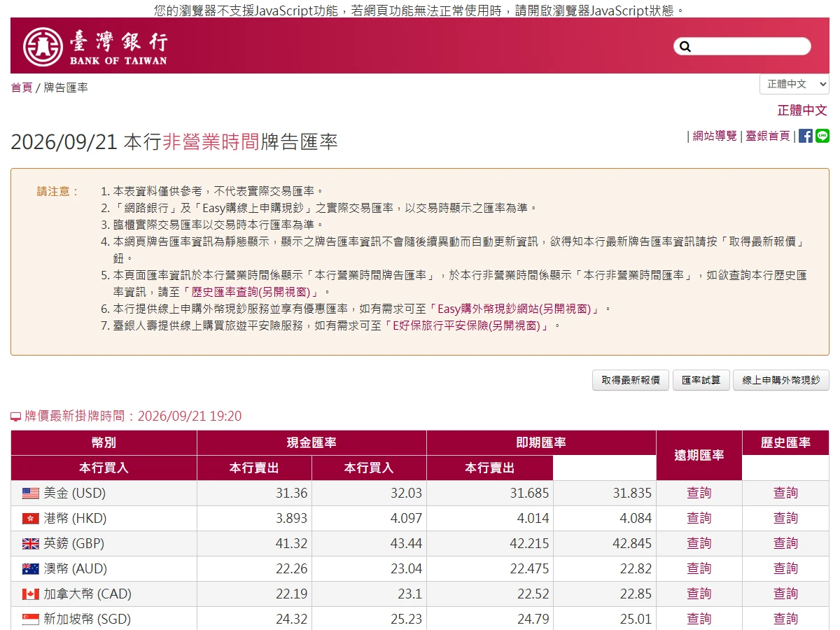Click the Bank of Taiwan logo
The image size is (840, 630).
point(94,46)
